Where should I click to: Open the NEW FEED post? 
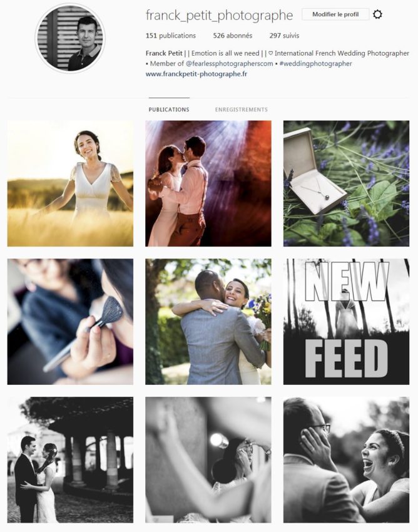[x=347, y=322]
